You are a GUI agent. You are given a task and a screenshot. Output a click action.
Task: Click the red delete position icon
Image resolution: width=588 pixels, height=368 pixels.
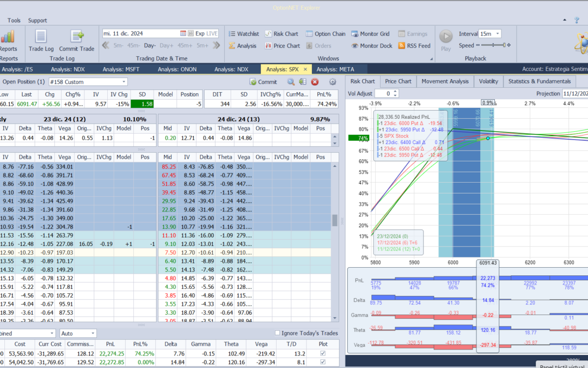point(315,82)
